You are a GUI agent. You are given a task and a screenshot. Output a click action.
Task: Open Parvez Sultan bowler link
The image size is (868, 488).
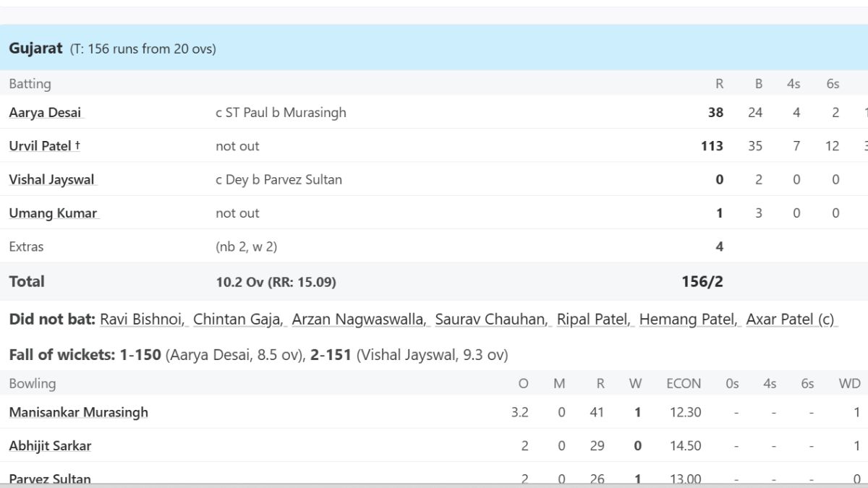[x=50, y=479]
